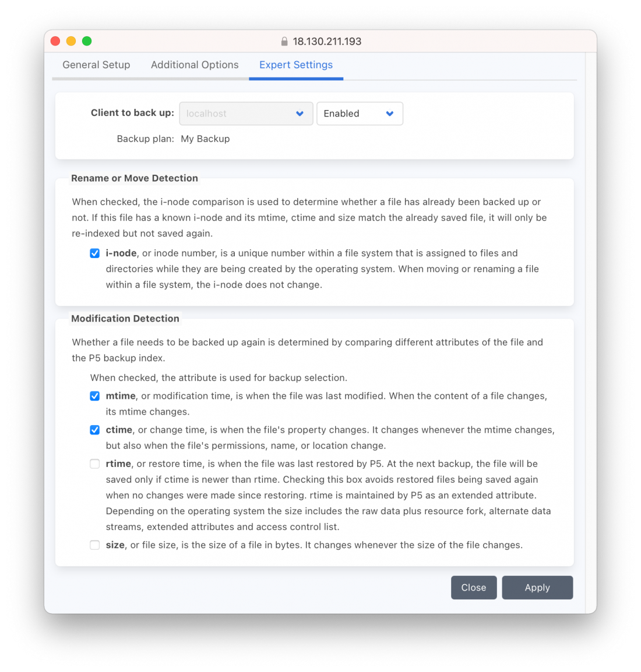Disable the mtime attribute checkbox
The width and height of the screenshot is (641, 672).
[x=95, y=396]
